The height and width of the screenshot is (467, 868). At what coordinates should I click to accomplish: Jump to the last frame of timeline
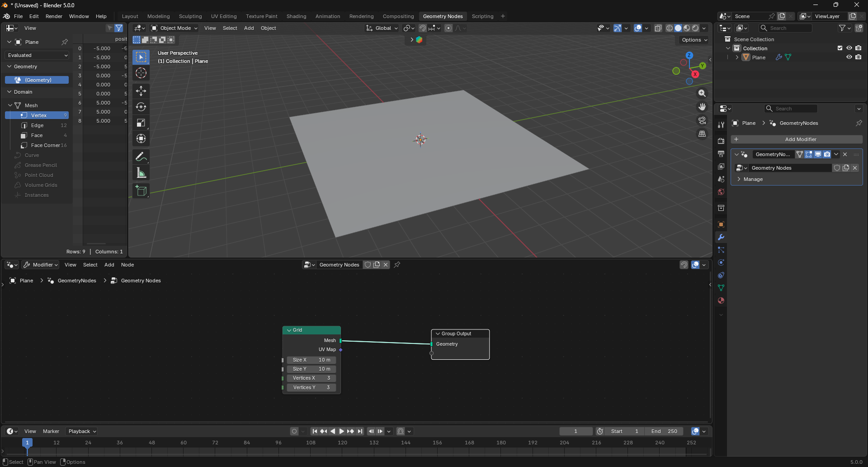point(360,431)
